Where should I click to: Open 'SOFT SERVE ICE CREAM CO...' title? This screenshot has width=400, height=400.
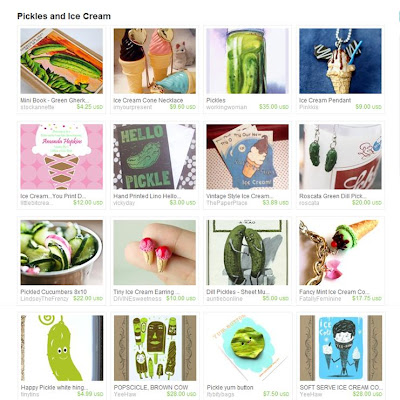341,387
